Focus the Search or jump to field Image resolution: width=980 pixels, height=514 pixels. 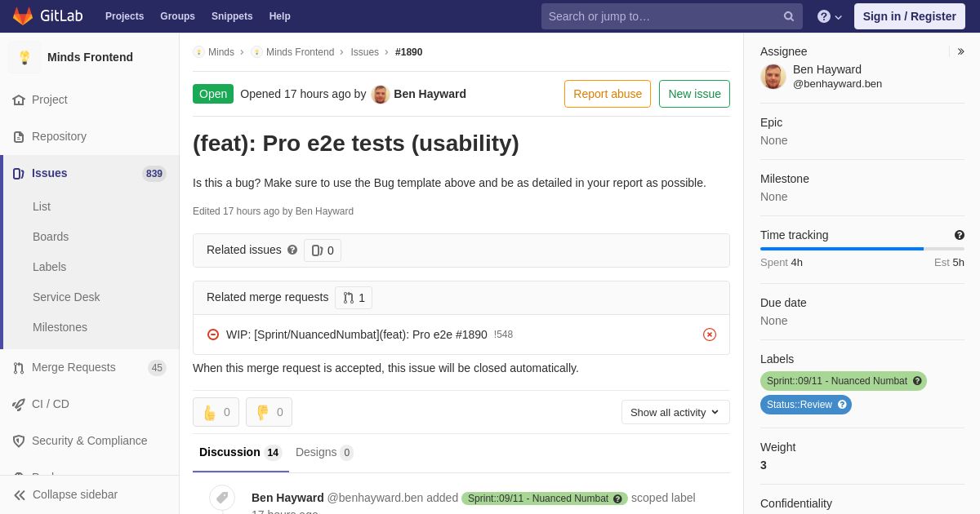click(661, 16)
